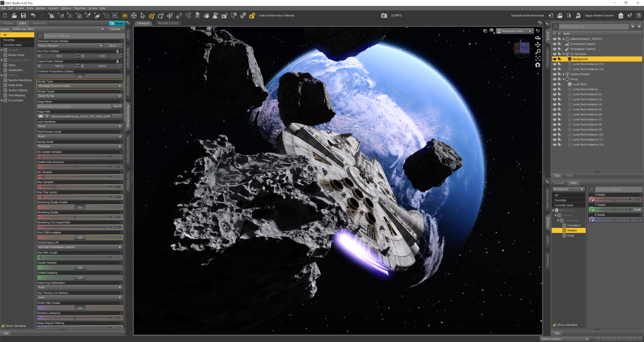The height and width of the screenshot is (342, 644).
Task: Toggle Caustic Sampler switch
Action: coord(80,268)
